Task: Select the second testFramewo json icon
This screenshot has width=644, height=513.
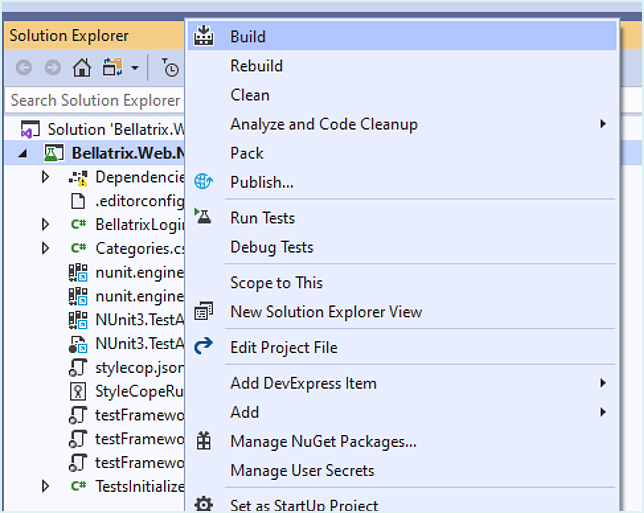Action: pos(78,439)
